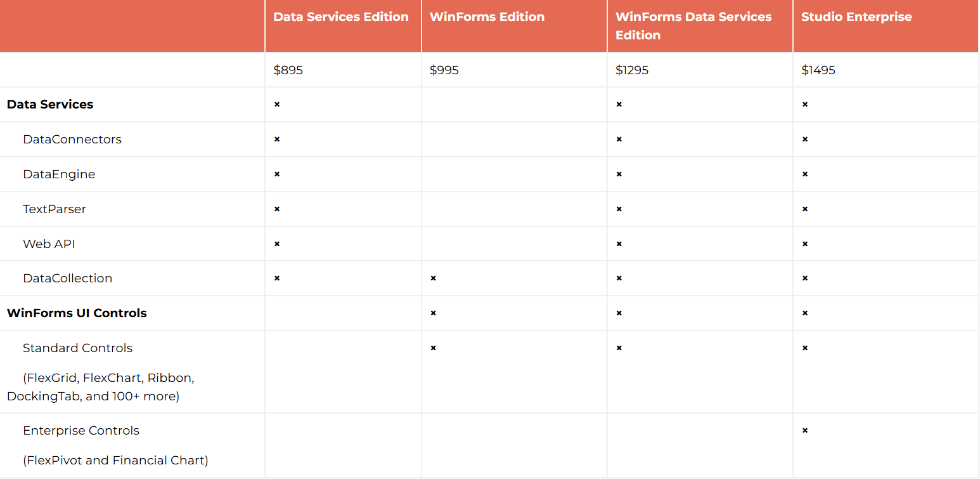Click the WinForms Edition column header
980x479 pixels.
tap(487, 17)
